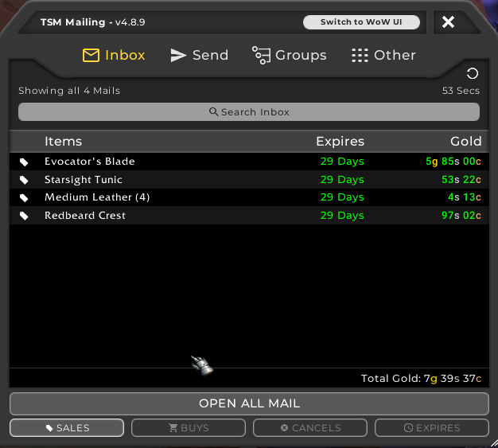Click Switch to WoW UI button
This screenshot has height=448, width=498.
(361, 22)
